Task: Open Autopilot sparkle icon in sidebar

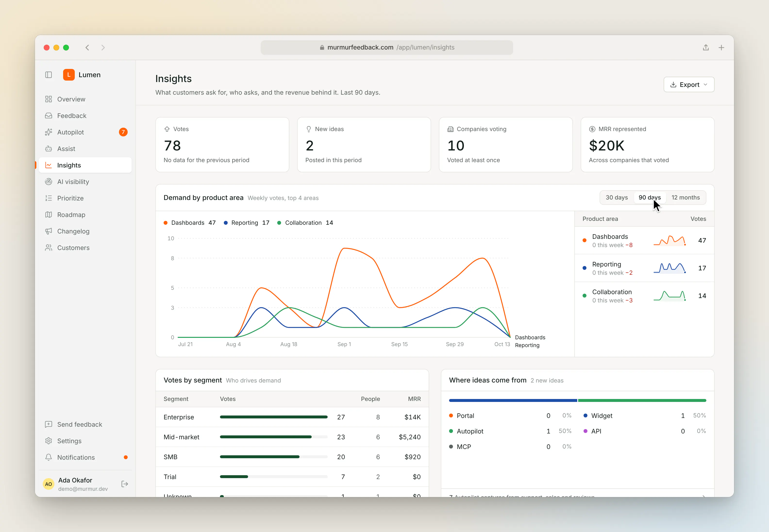Action: click(49, 132)
